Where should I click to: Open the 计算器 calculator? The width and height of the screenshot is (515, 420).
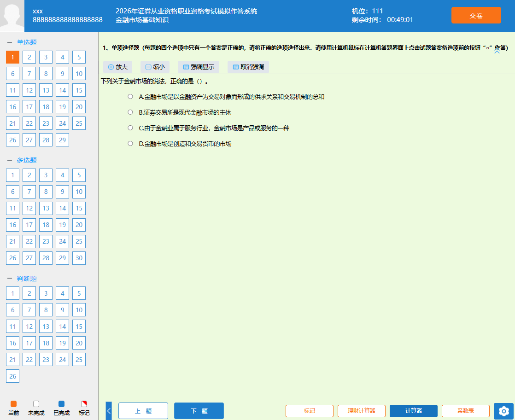tap(414, 411)
